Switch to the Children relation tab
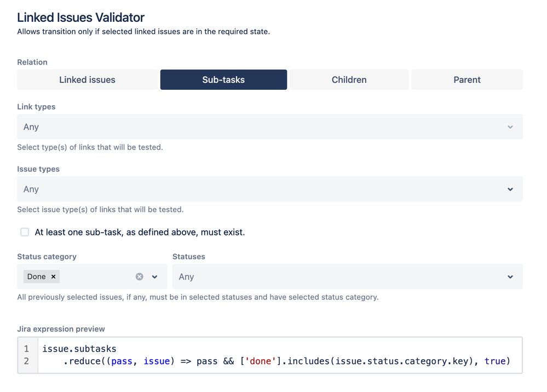Screen dimensions: 547x392 pos(349,79)
